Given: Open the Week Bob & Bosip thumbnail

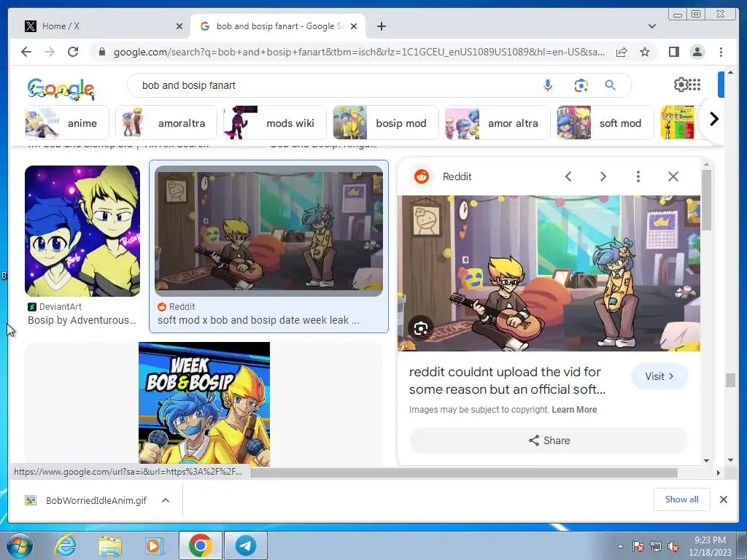Looking at the screenshot, I should coord(204,404).
